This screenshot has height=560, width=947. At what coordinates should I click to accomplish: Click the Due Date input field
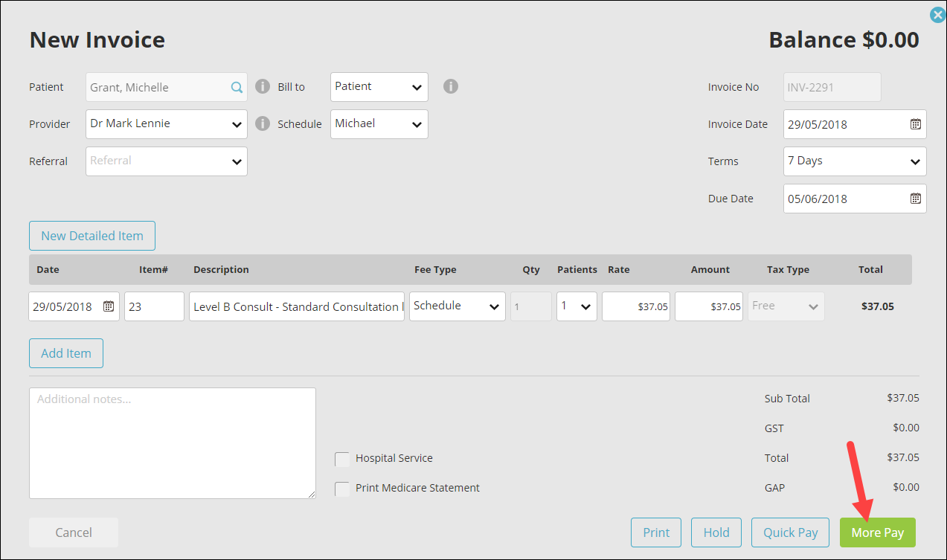coord(855,199)
